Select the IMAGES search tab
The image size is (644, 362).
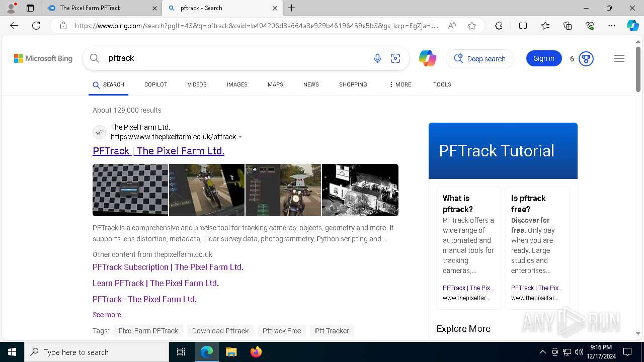[237, 84]
